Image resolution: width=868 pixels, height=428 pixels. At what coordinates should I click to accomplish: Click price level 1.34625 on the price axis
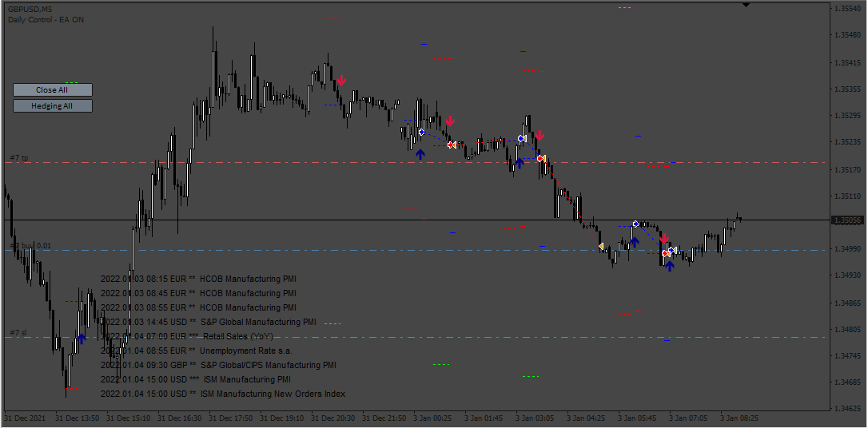pyautogui.click(x=847, y=410)
